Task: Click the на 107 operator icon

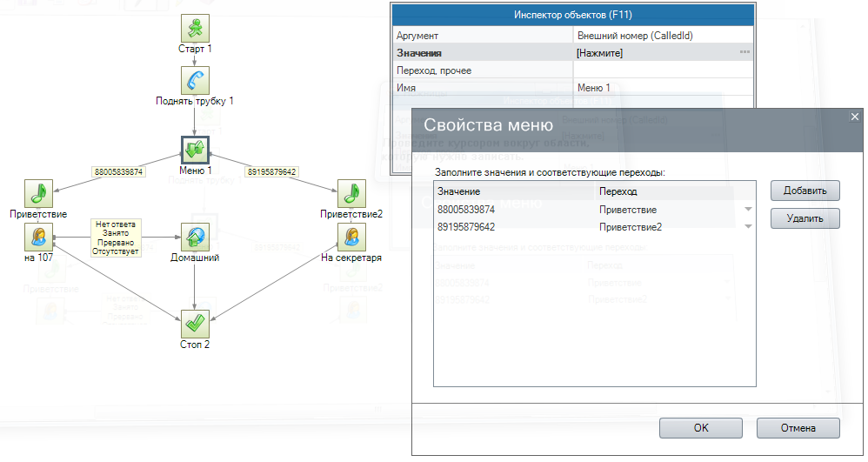Action: coord(38,237)
